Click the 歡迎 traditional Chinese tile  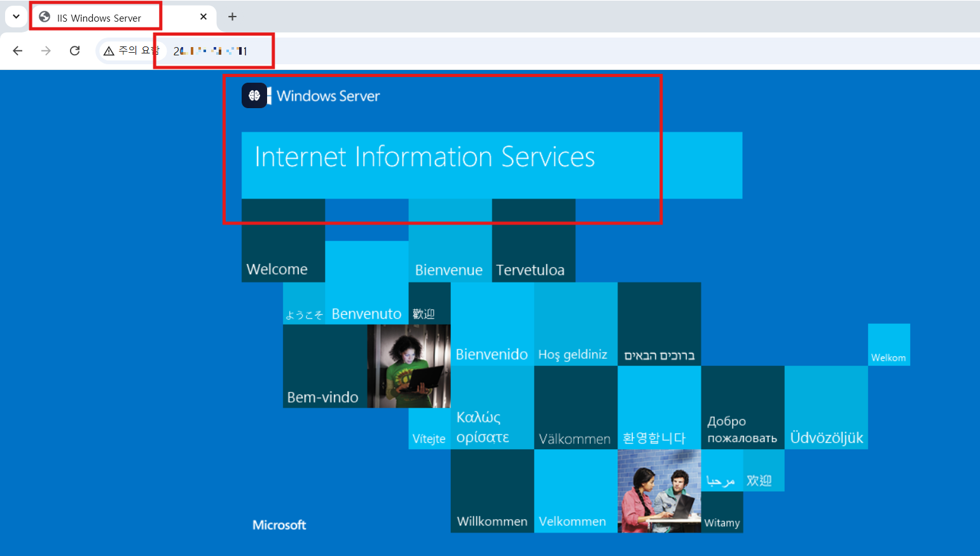[x=429, y=303]
